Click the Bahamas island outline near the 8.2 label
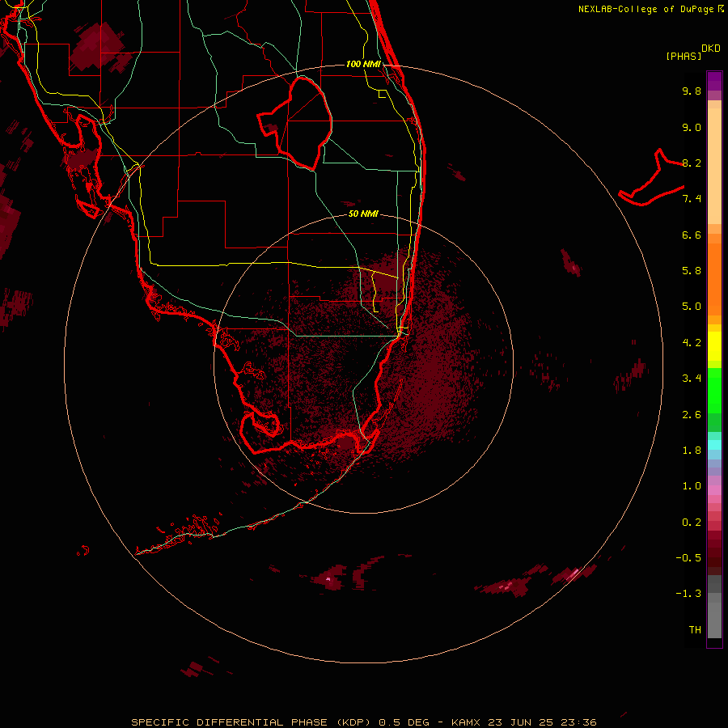This screenshot has width=728, height=728. pyautogui.click(x=651, y=179)
